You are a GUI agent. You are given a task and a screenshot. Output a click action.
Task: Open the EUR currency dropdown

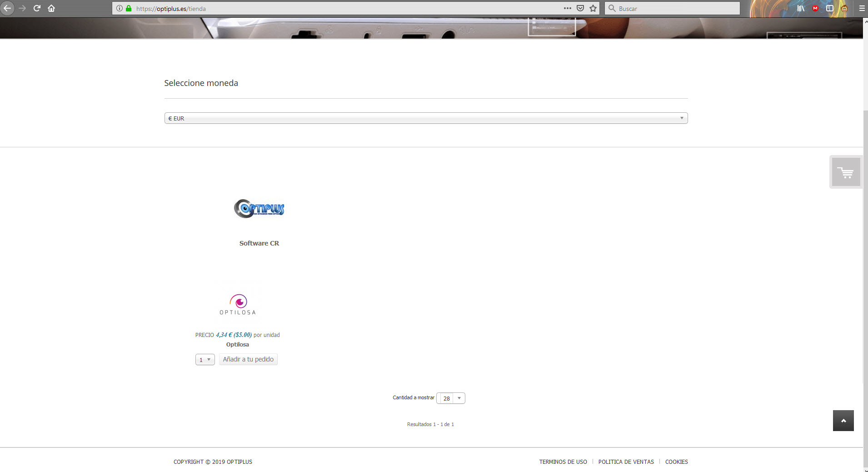pos(426,118)
